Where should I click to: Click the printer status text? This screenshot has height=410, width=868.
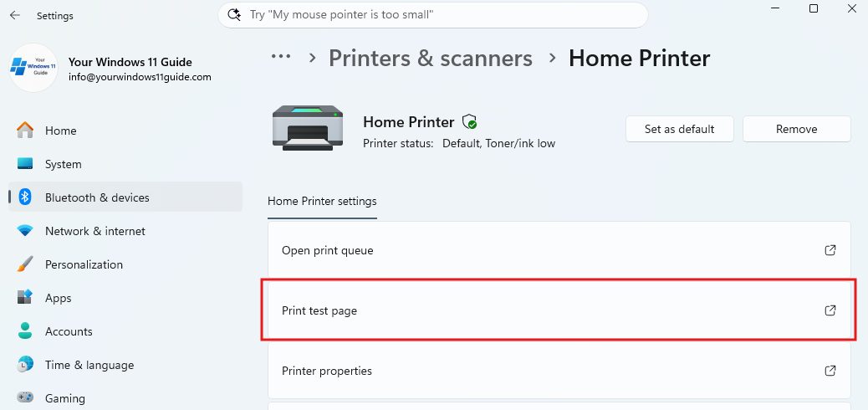click(x=459, y=144)
